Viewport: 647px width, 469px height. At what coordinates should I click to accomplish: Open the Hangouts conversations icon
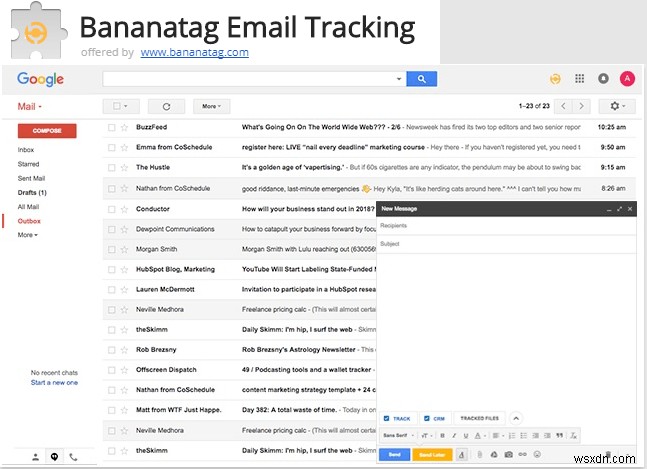click(x=54, y=457)
